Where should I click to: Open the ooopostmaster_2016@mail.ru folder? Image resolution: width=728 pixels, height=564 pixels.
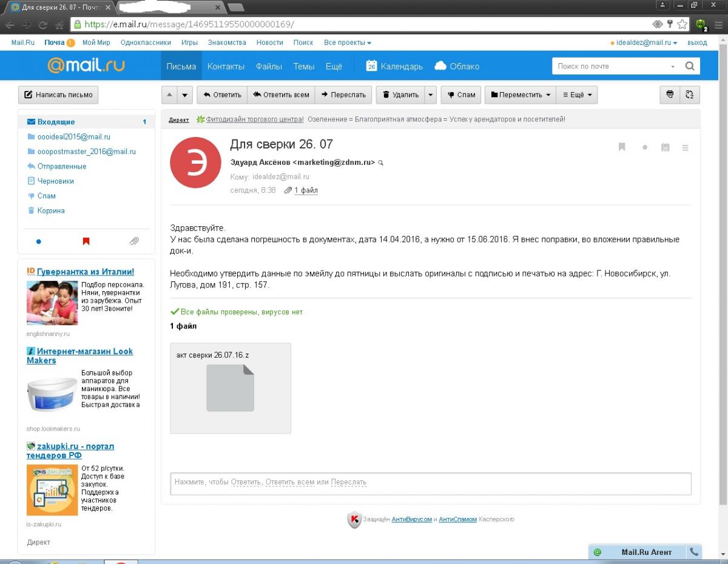coord(87,152)
